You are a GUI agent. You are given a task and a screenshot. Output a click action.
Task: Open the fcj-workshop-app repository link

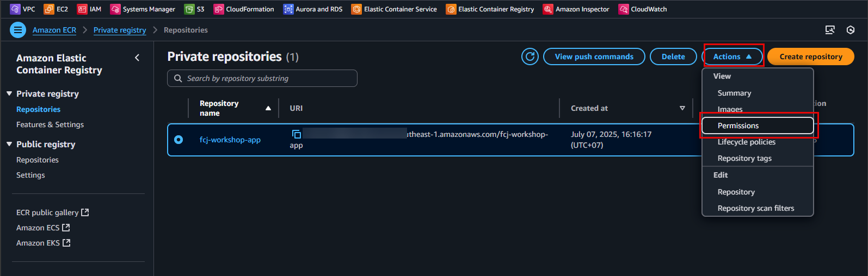click(x=230, y=140)
